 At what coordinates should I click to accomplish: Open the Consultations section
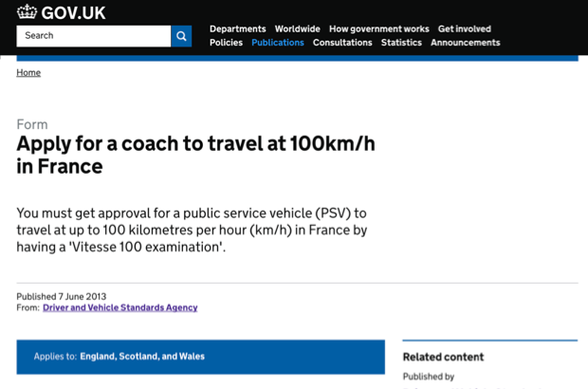[x=342, y=43]
